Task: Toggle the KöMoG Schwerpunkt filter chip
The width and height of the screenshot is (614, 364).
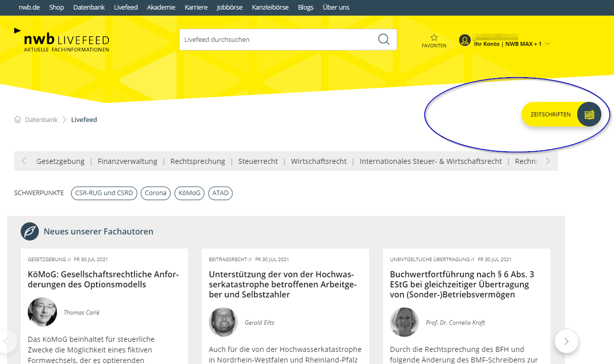Action: coord(189,193)
